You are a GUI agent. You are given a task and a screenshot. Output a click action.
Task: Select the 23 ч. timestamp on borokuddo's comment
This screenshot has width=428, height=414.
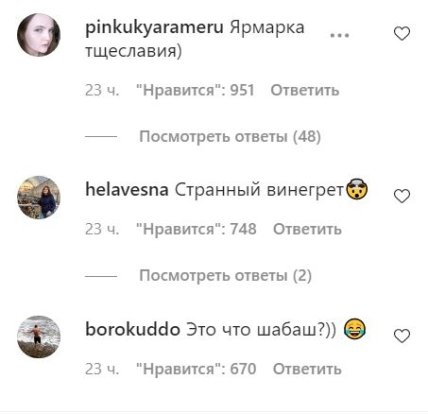pos(102,369)
